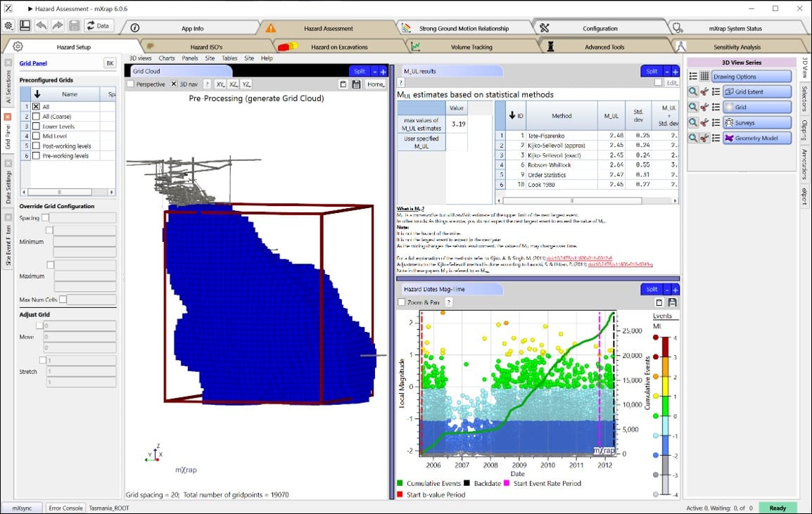The height and width of the screenshot is (514, 812).
Task: Enable Zoom & Pan on the magnitude-time chart
Action: click(x=401, y=301)
